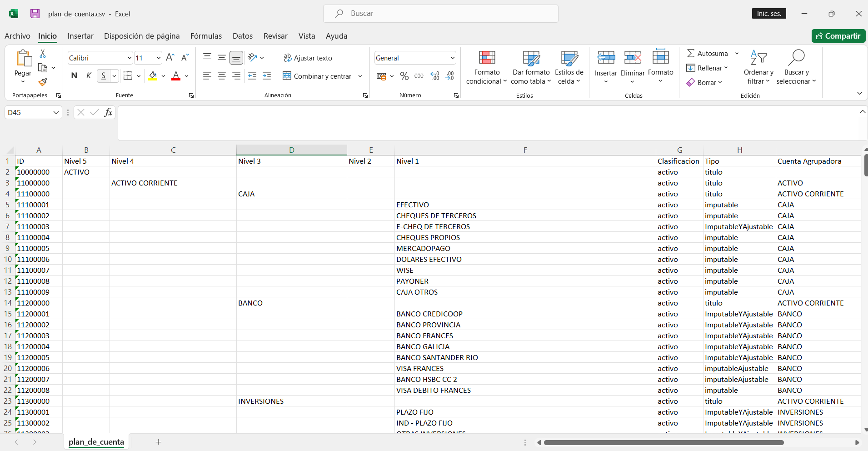This screenshot has height=451, width=868.
Task: Toggle Ajustar texto wrap option
Action: [x=308, y=58]
